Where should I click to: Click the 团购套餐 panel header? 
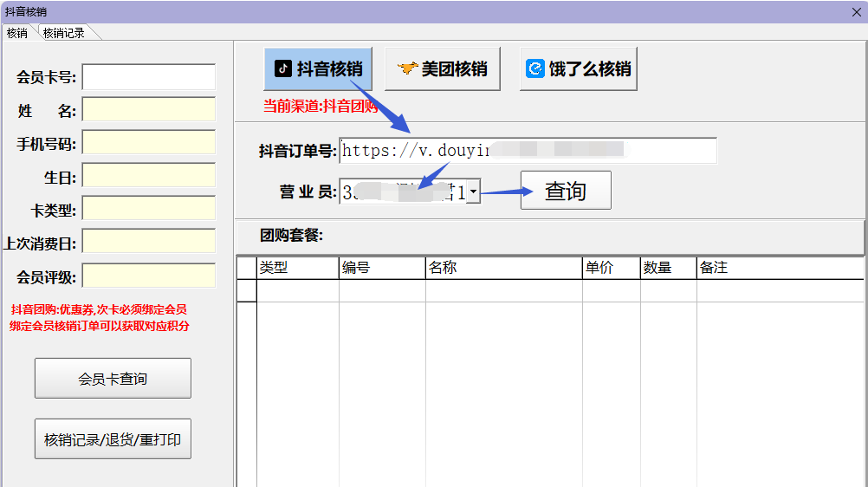coord(550,236)
